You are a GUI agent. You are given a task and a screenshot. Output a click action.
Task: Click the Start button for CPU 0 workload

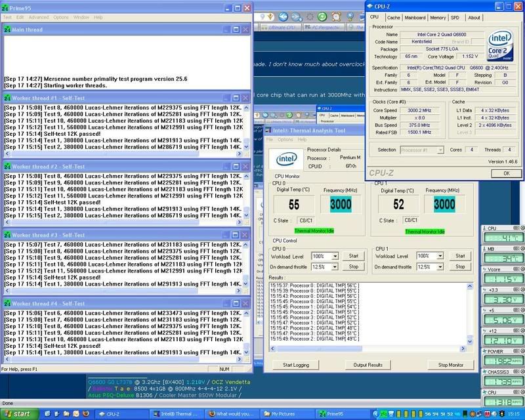[354, 256]
